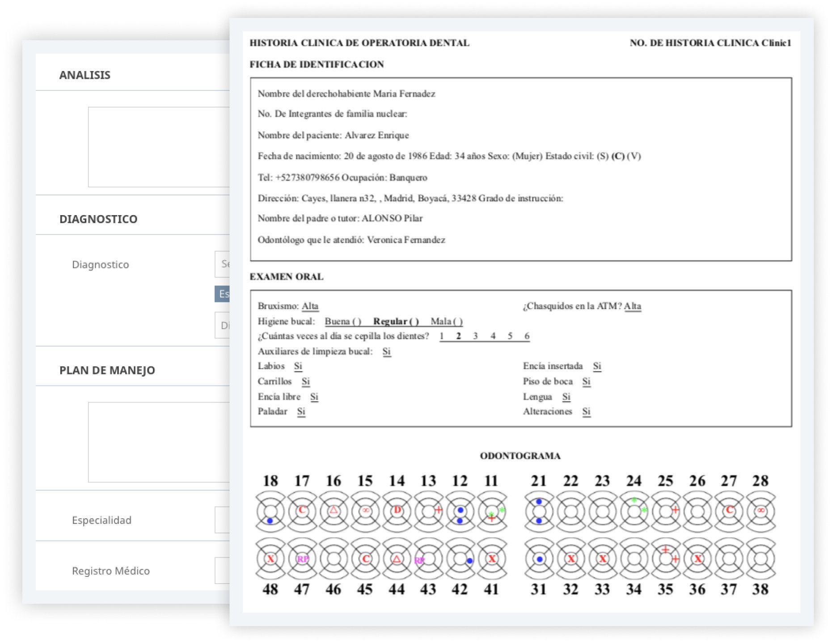Select tooth 28 diagram in the odontogram
The height and width of the screenshot is (644, 832).
(x=760, y=511)
